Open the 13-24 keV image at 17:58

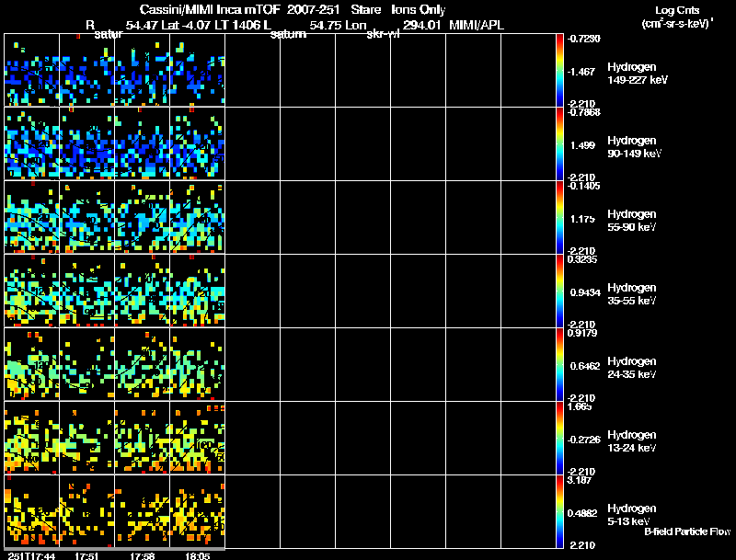point(143,439)
